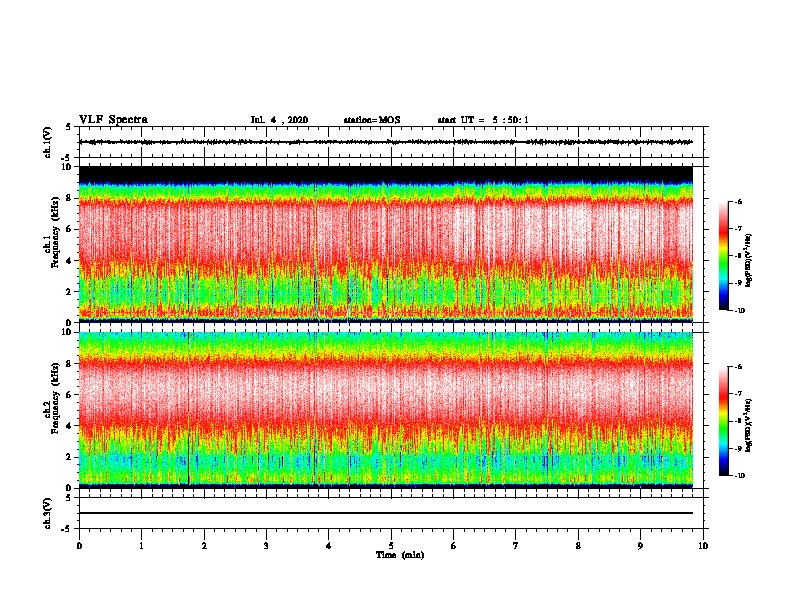792x612 pixels.
Task: Click the "Time (min)" x-axis label
Action: pyautogui.click(x=400, y=555)
